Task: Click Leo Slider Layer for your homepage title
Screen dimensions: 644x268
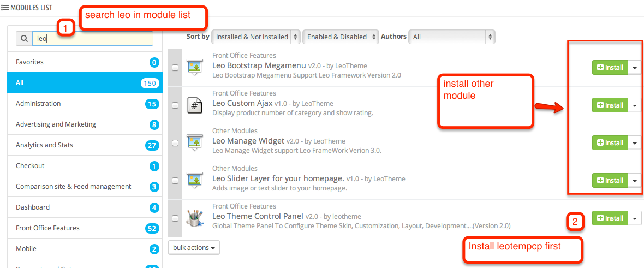Action: pyautogui.click(x=278, y=179)
